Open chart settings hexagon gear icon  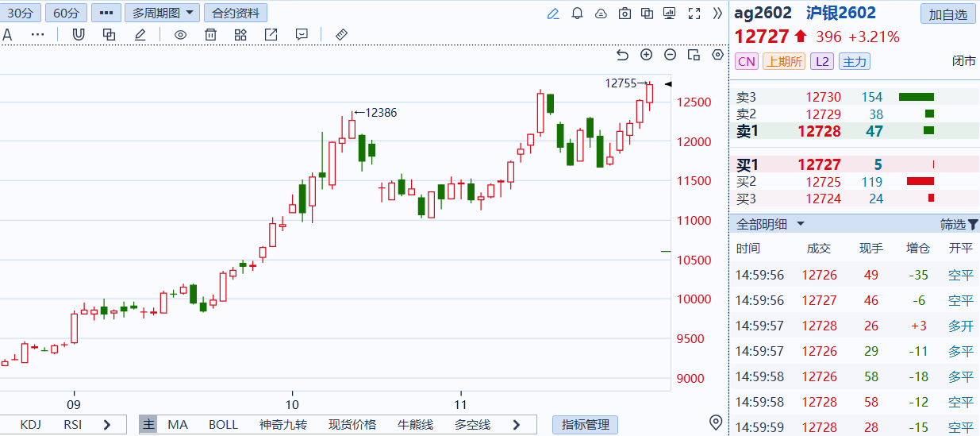[717, 55]
